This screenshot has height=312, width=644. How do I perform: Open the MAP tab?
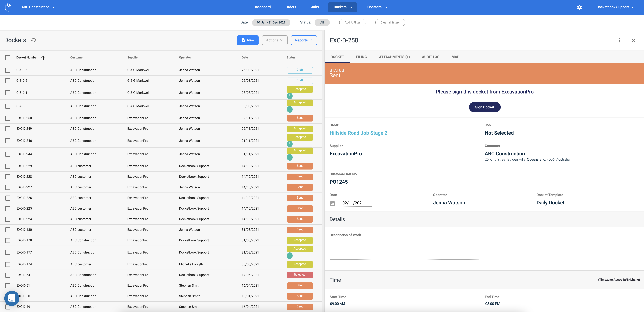point(455,57)
